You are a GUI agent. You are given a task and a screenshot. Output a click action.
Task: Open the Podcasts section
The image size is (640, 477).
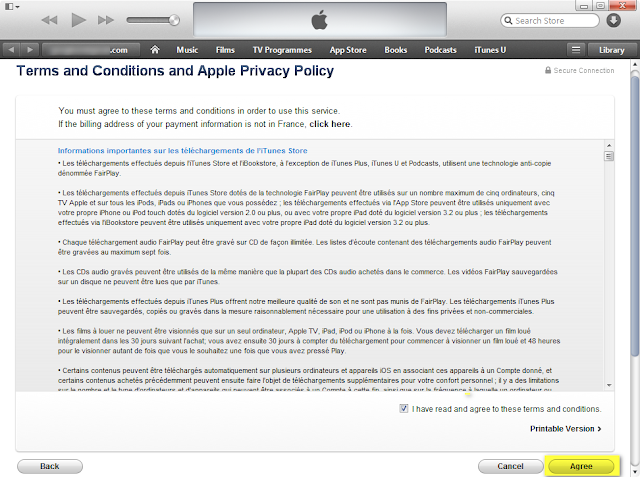[x=440, y=50]
